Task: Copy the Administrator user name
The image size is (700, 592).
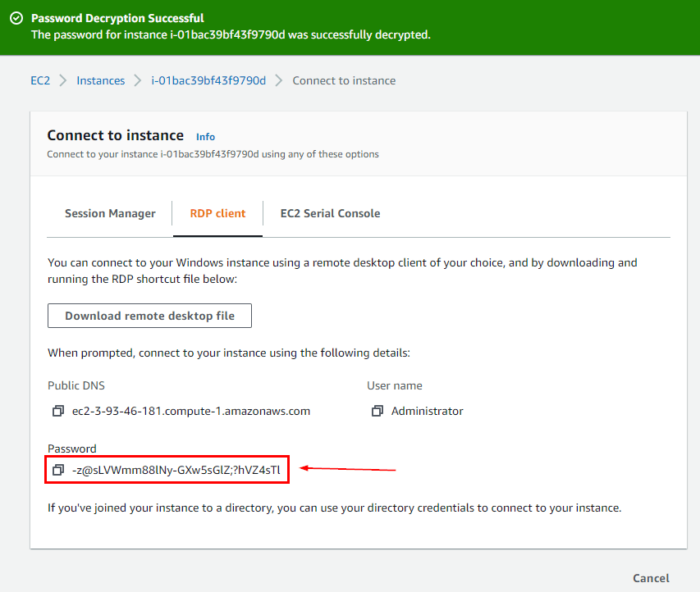Action: click(x=376, y=411)
